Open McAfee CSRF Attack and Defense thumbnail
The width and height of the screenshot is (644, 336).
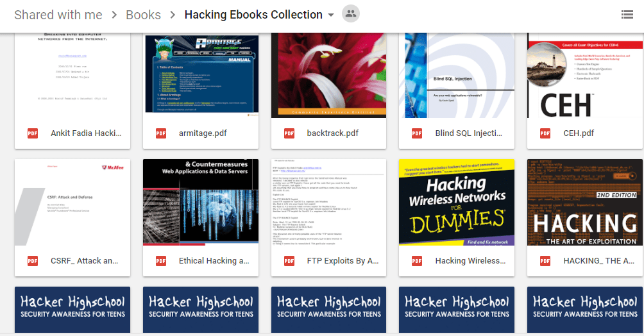point(72,202)
